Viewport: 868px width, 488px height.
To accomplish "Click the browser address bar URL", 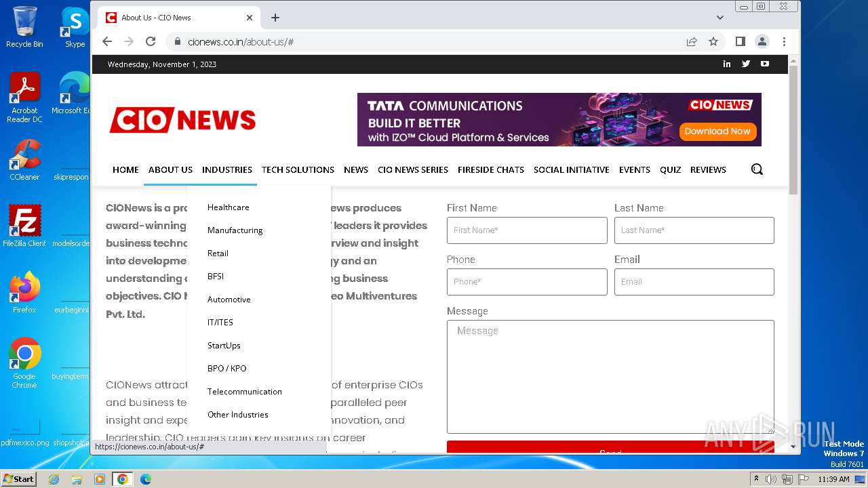I will point(241,42).
